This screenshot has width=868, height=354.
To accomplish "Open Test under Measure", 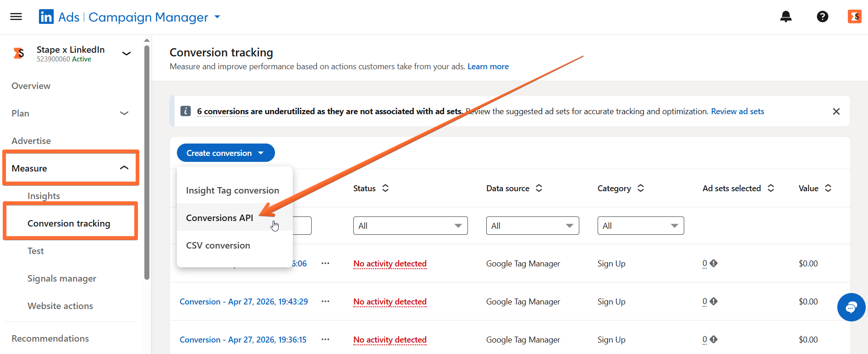I will pyautogui.click(x=36, y=251).
